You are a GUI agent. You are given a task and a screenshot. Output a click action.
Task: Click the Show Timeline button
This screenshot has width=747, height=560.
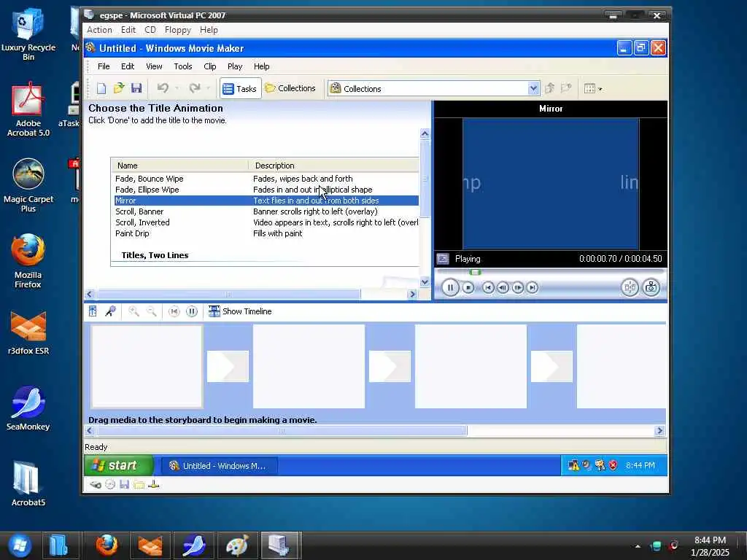coord(240,311)
